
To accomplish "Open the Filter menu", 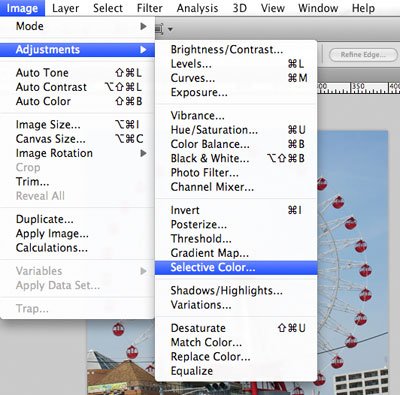I will click(150, 8).
